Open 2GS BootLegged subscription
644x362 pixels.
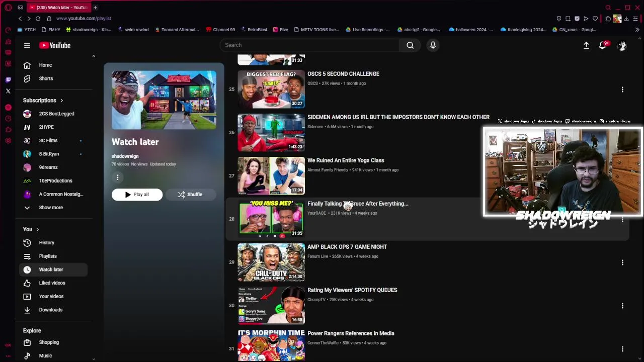pyautogui.click(x=53, y=114)
